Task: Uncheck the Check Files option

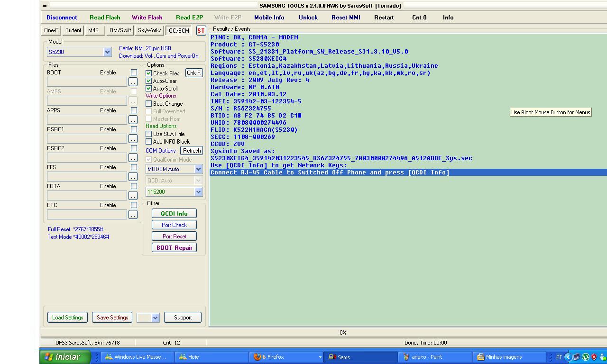Action: pyautogui.click(x=149, y=73)
